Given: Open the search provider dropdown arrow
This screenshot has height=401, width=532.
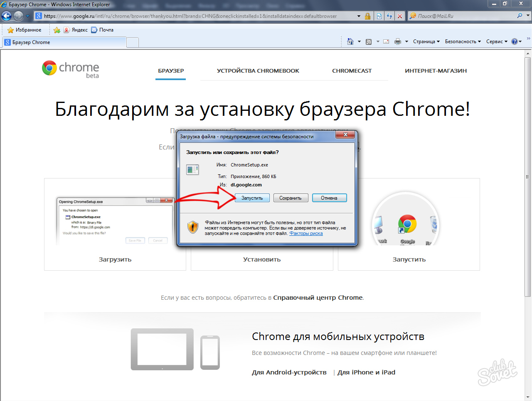Looking at the screenshot, I should pyautogui.click(x=528, y=16).
